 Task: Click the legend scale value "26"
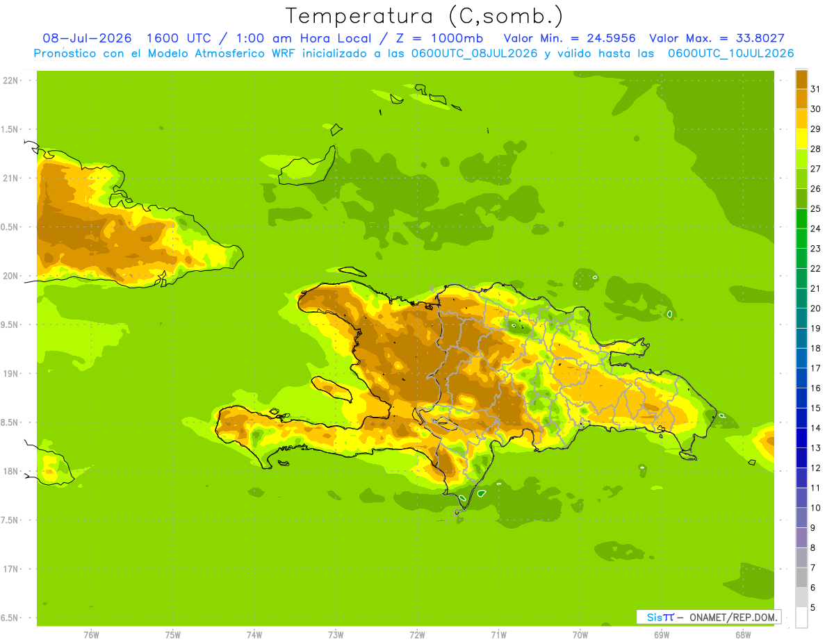pyautogui.click(x=815, y=189)
